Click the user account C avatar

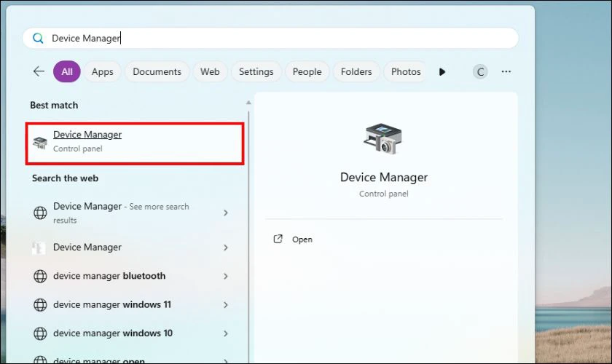coord(479,71)
